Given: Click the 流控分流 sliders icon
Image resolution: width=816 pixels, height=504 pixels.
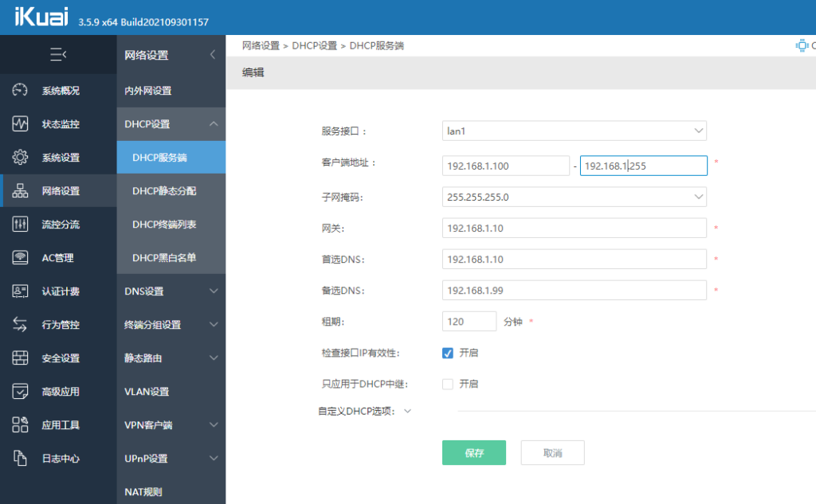Looking at the screenshot, I should tap(21, 225).
